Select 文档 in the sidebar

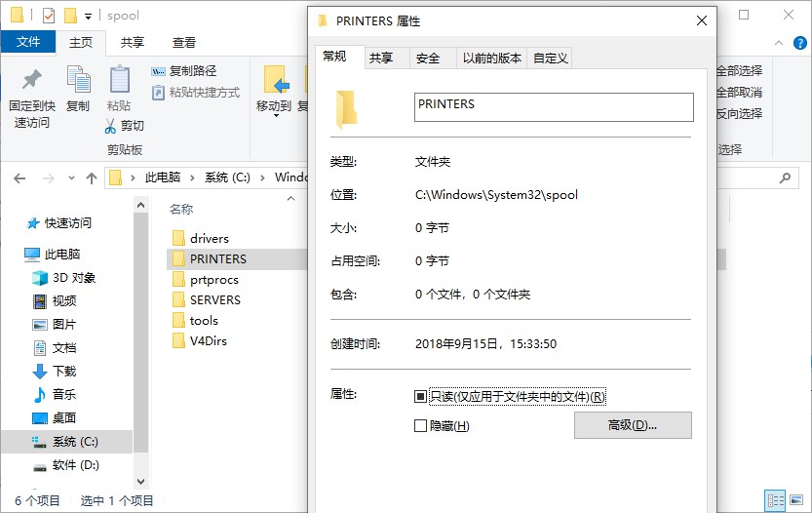coord(55,348)
